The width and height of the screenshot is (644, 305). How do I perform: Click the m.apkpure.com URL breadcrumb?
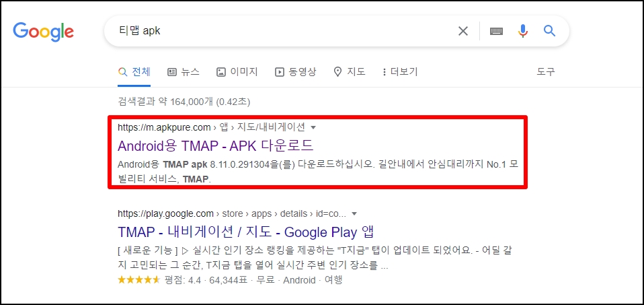(211, 128)
